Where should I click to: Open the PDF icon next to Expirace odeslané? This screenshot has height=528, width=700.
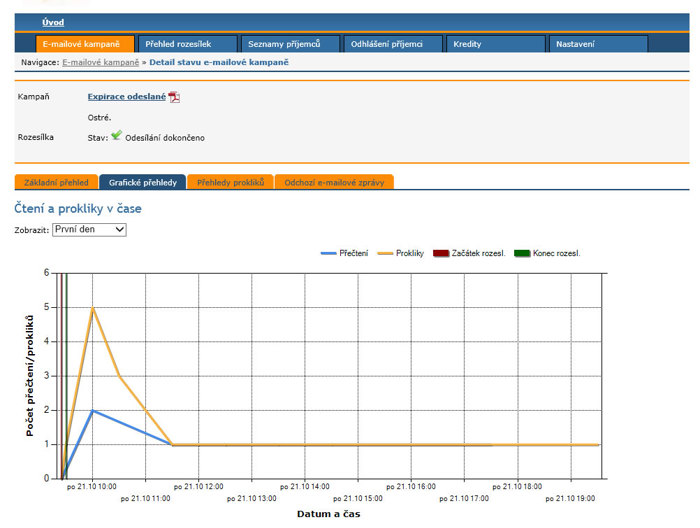[174, 97]
